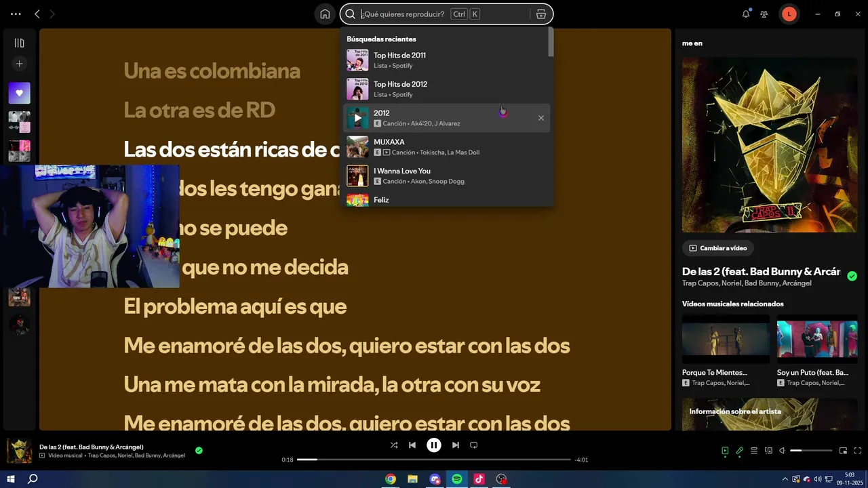Open the three-dots app menu
868x488 pixels.
pyautogui.click(x=16, y=14)
